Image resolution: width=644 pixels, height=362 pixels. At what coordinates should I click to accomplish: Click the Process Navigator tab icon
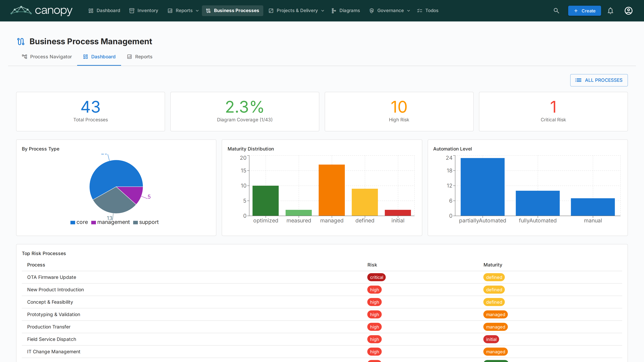pos(24,57)
